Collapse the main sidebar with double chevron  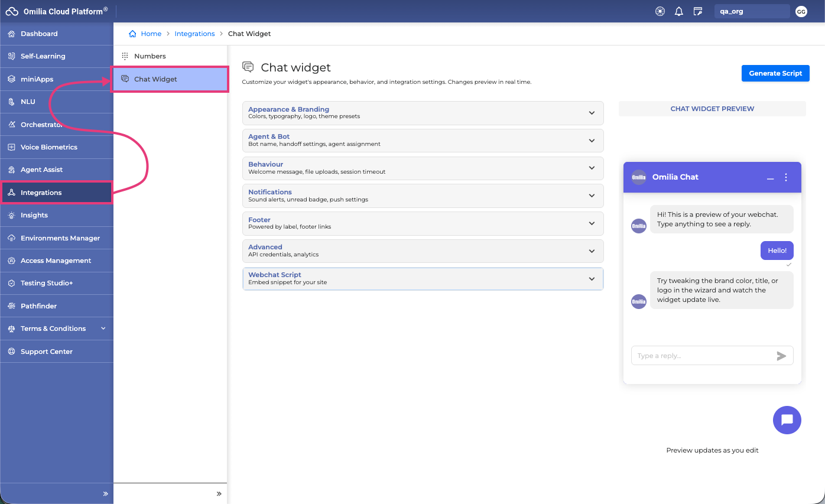106,493
